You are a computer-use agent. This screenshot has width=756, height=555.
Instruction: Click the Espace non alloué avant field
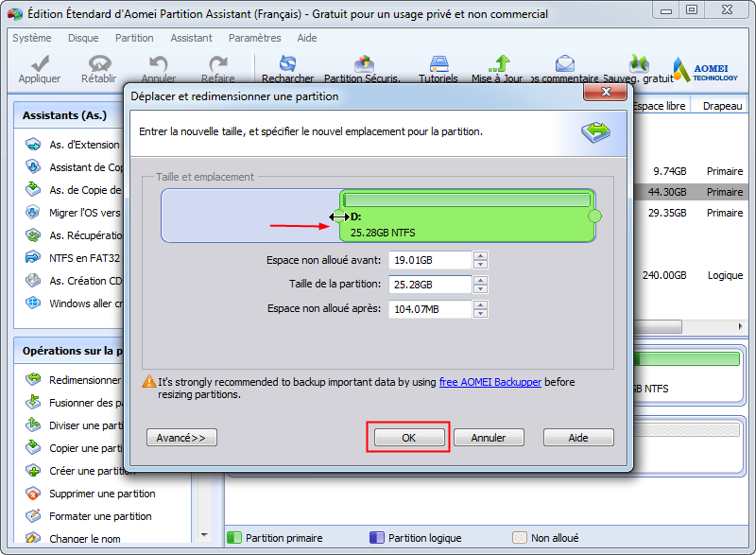click(430, 260)
